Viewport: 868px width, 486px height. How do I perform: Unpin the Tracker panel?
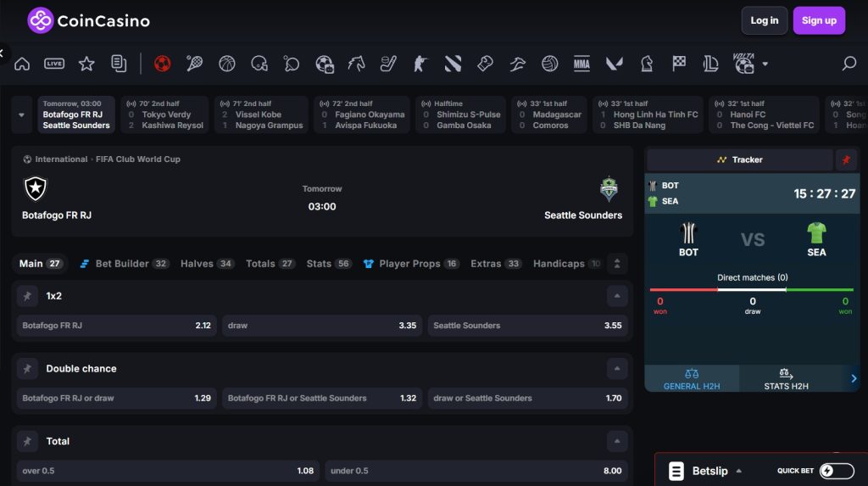(846, 159)
